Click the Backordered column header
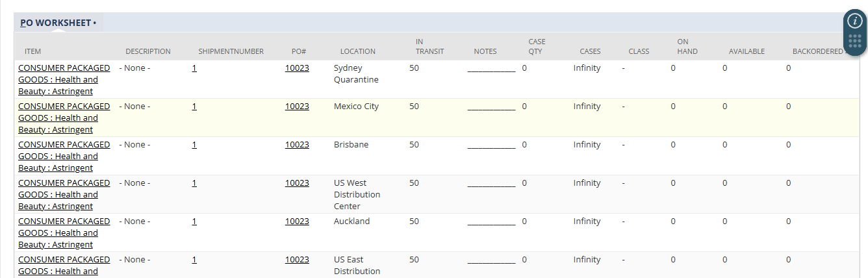Viewport: 868px width, 278px height. point(817,51)
